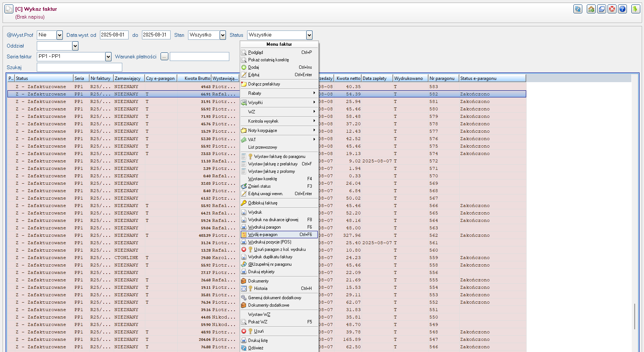Image resolution: width=644 pixels, height=352 pixels.
Task: Click the money icon next to VAT
Action: pos(244,140)
